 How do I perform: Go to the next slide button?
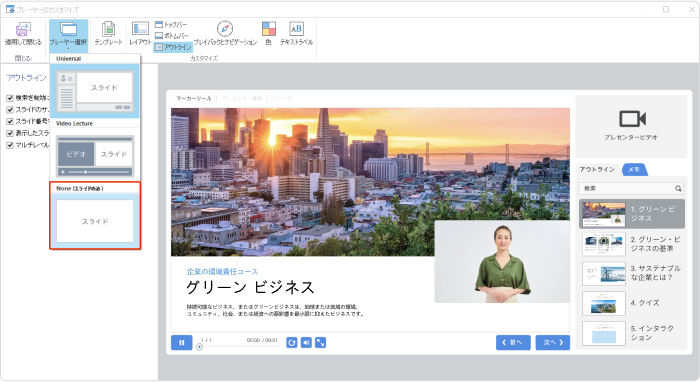[x=553, y=343]
